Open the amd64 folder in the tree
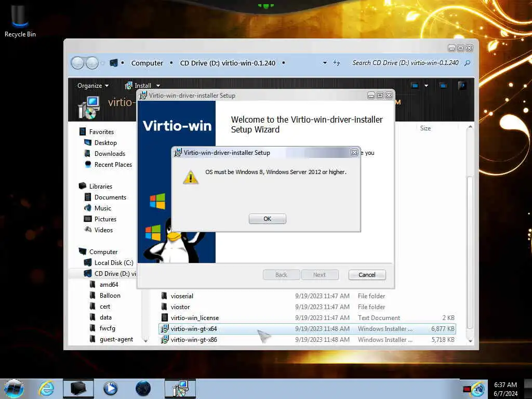This screenshot has width=532, height=399. [109, 284]
